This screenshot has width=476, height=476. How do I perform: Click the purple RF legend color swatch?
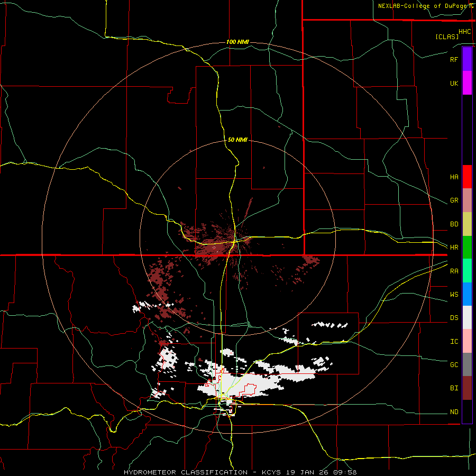pos(467,59)
